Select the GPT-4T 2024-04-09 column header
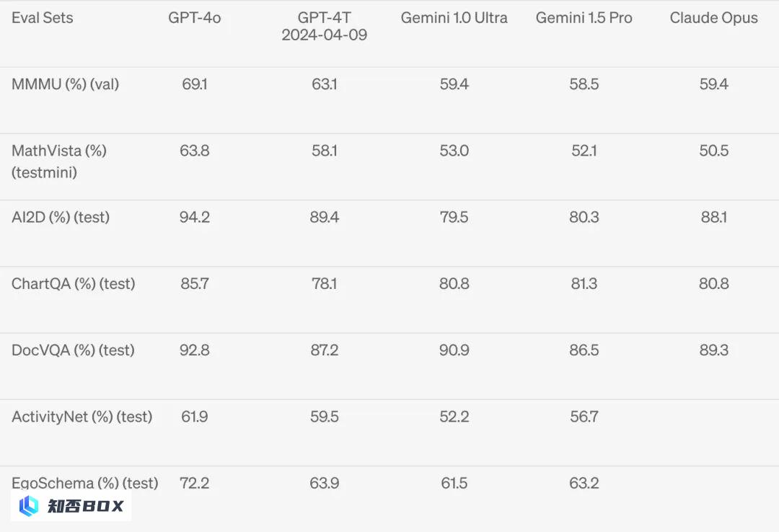 pos(325,27)
